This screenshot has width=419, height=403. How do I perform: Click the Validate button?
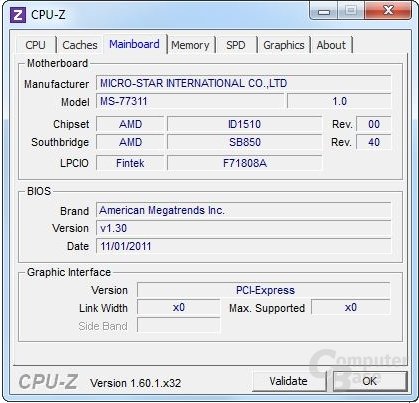[289, 381]
